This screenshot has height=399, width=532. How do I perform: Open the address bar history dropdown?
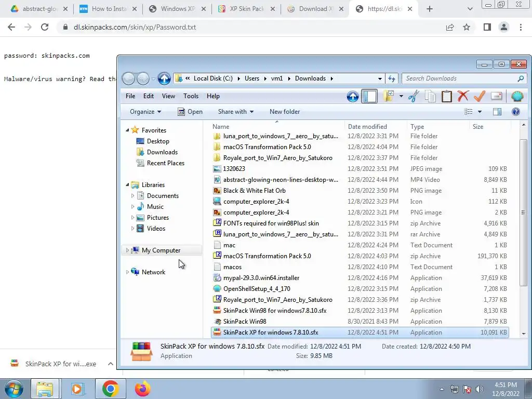(x=380, y=79)
